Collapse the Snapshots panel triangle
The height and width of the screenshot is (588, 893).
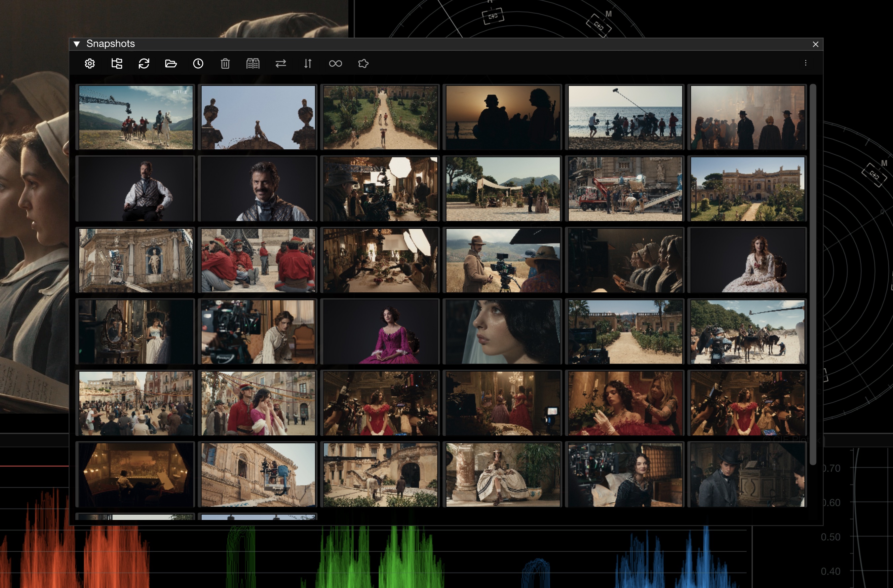click(x=77, y=44)
